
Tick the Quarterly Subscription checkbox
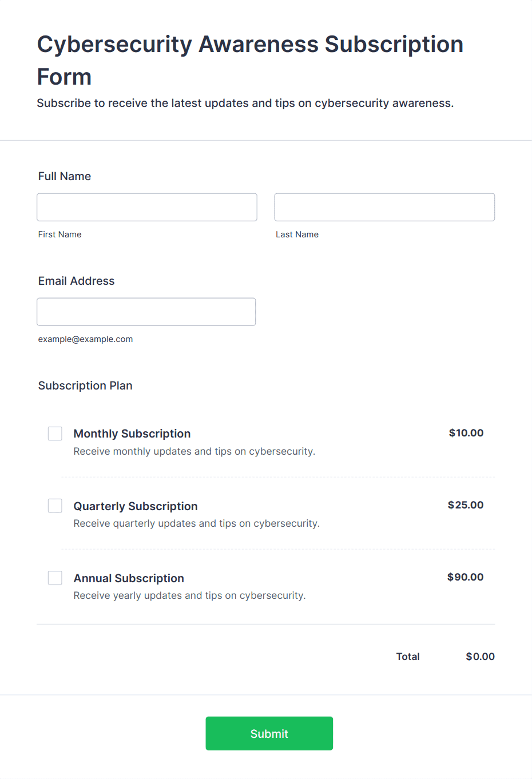pos(55,506)
